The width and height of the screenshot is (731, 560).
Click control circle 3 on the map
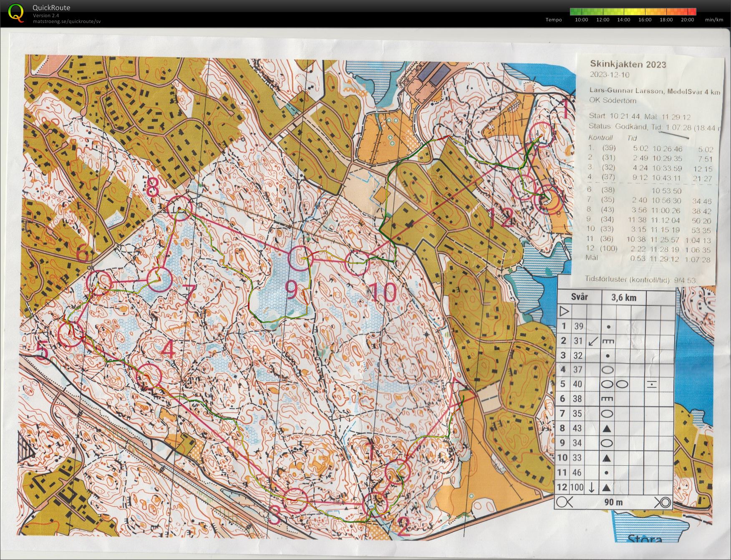(x=294, y=500)
